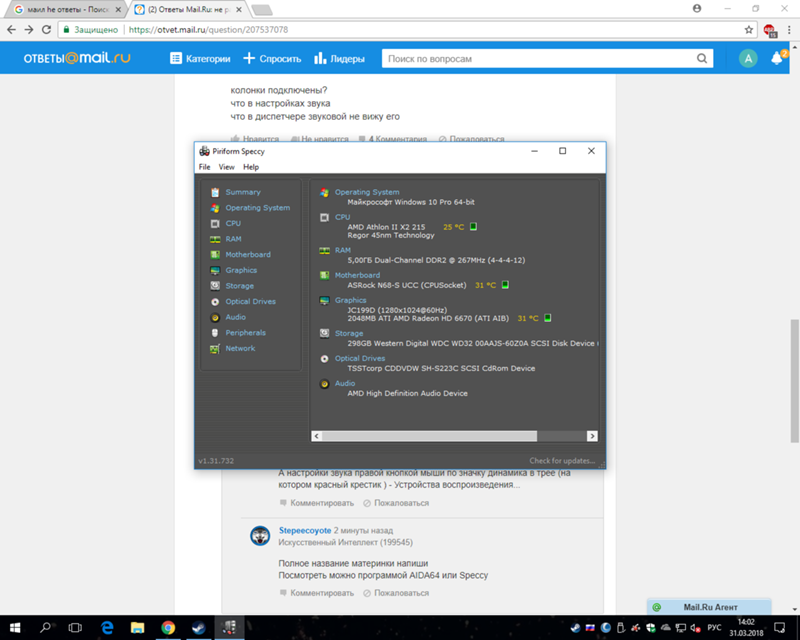This screenshot has height=640, width=800.
Task: Switch to the Google search tab
Action: point(67,10)
